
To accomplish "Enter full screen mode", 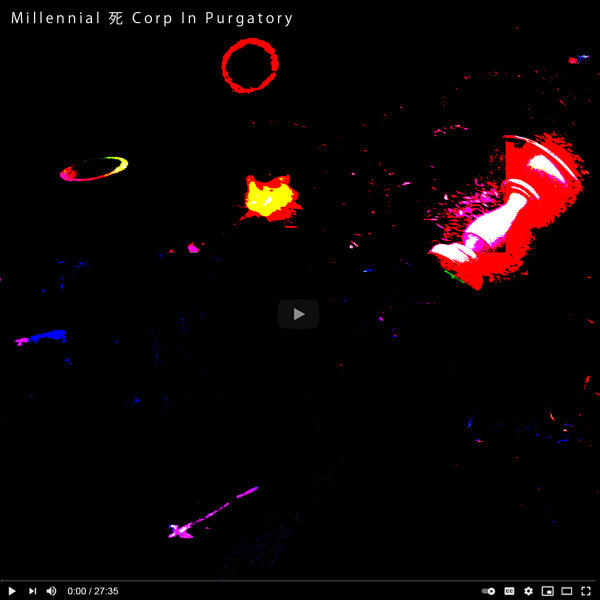I will click(586, 591).
